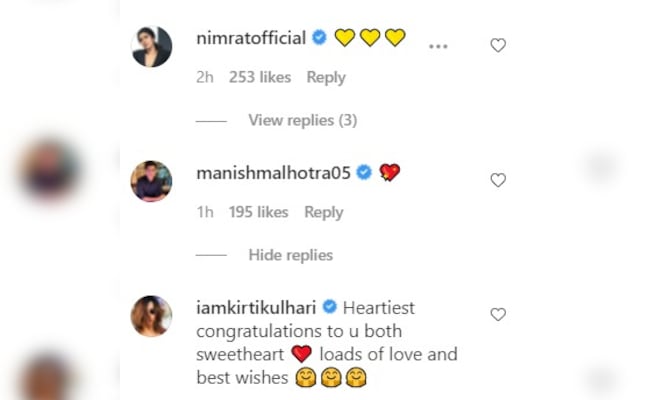The image size is (650, 400).
Task: Click manishmalhotra05's profile avatar
Action: click(152, 181)
